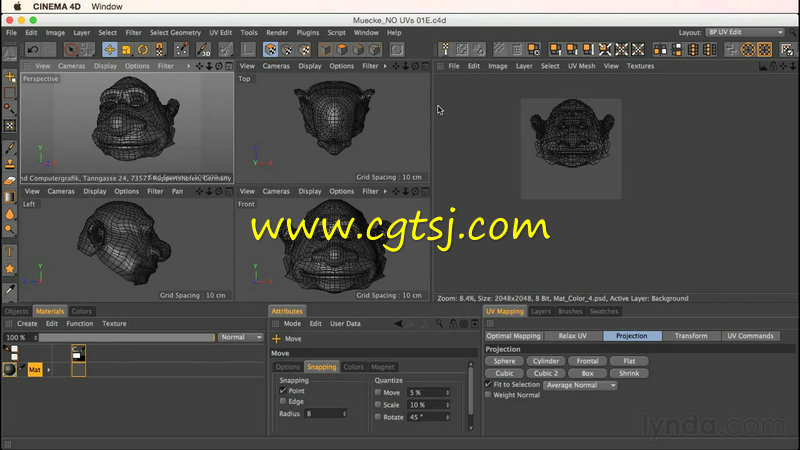Click the 100% opacity slider bar
The height and width of the screenshot is (450, 800).
click(x=125, y=338)
